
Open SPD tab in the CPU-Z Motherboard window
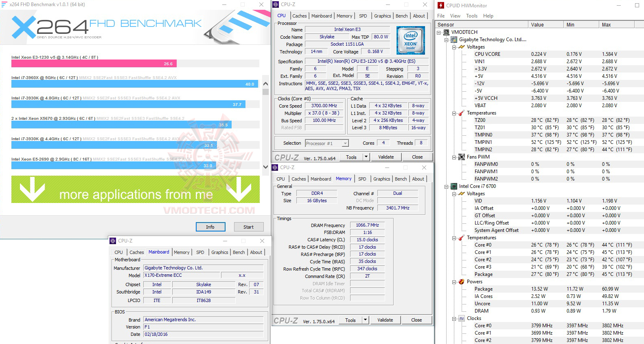200,252
